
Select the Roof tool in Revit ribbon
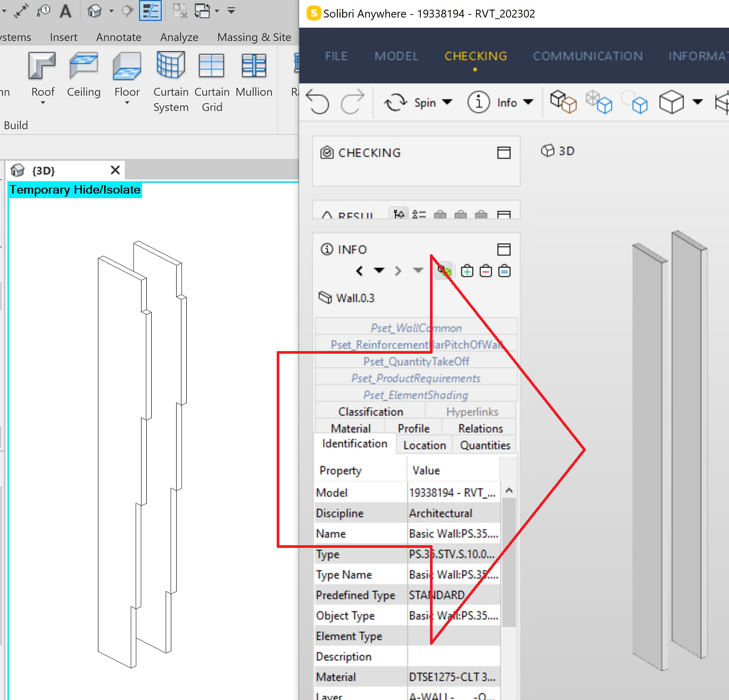click(42, 77)
